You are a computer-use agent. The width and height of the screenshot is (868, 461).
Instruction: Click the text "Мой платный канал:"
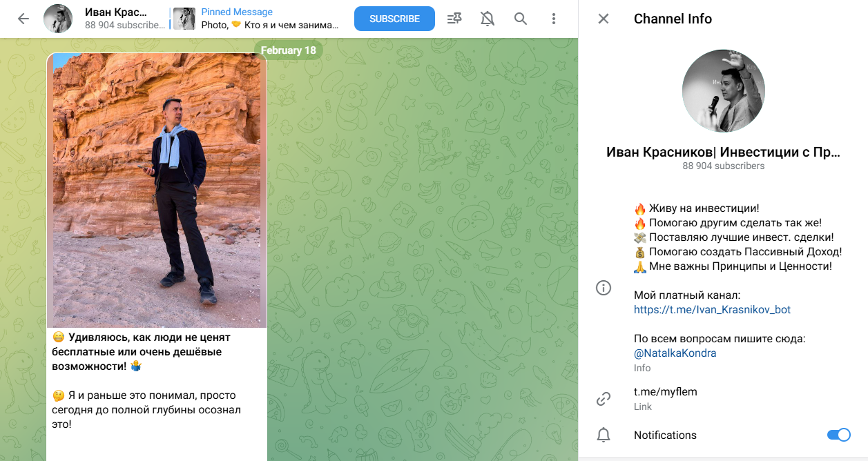tap(687, 295)
